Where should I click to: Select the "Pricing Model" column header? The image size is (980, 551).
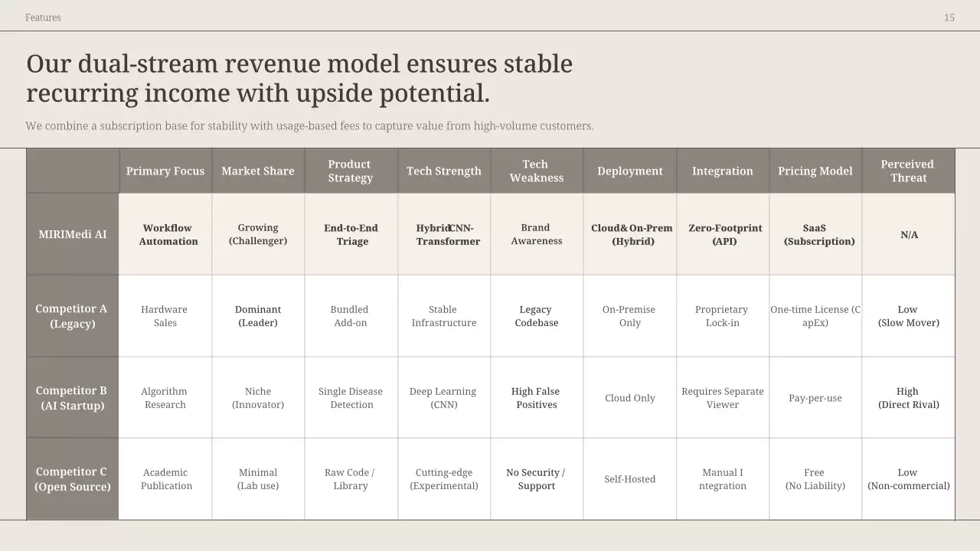point(815,171)
